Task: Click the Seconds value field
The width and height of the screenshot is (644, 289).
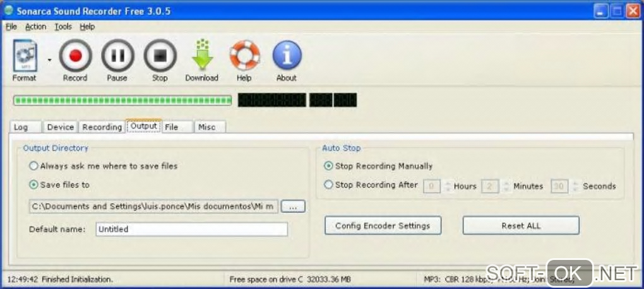Action: tap(559, 186)
